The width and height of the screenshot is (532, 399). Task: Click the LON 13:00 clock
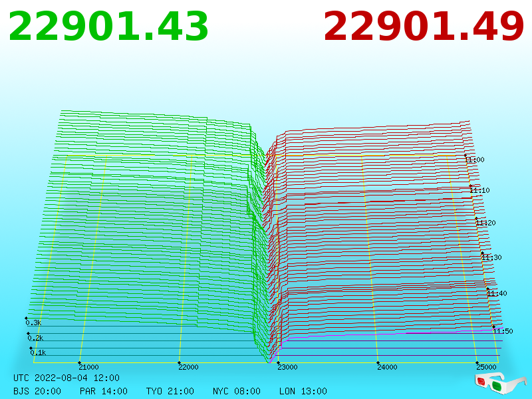[303, 391]
